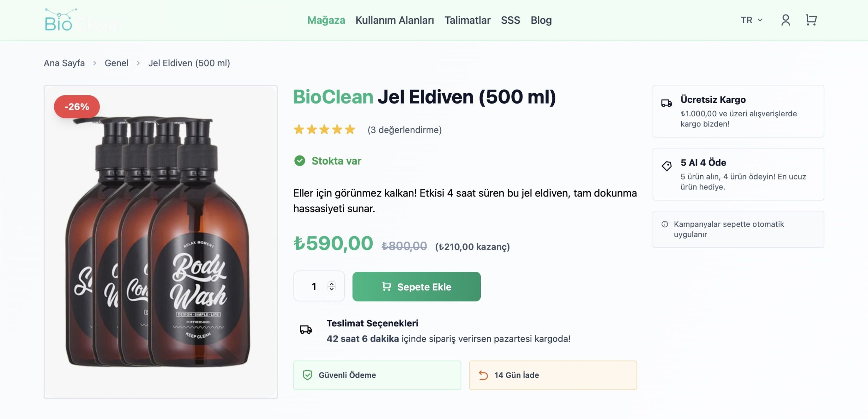Open the SSS menu item
This screenshot has width=868, height=419.
tap(510, 20)
